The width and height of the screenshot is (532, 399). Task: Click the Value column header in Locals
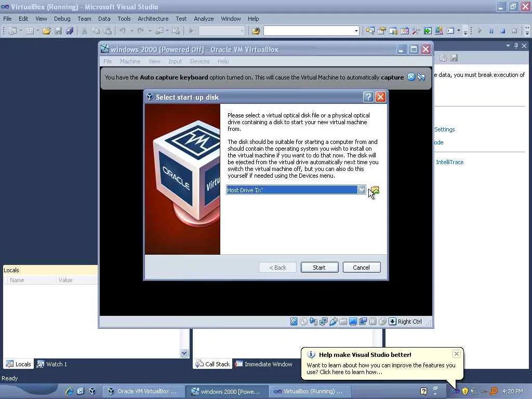[x=77, y=280]
